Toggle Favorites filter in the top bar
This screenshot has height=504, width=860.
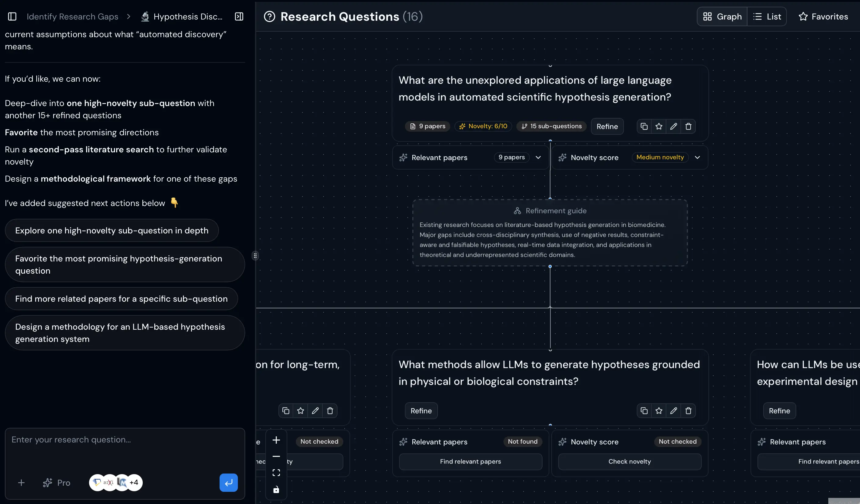click(x=823, y=16)
